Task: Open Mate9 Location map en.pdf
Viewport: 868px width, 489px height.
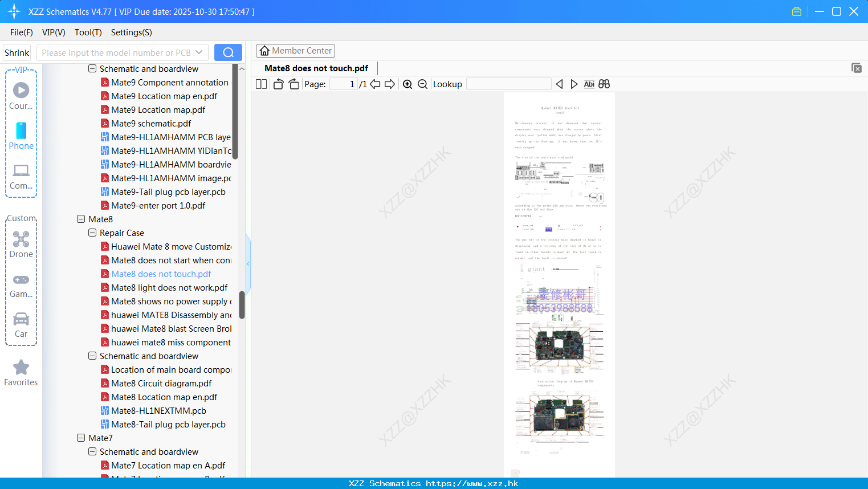Action: pos(164,96)
